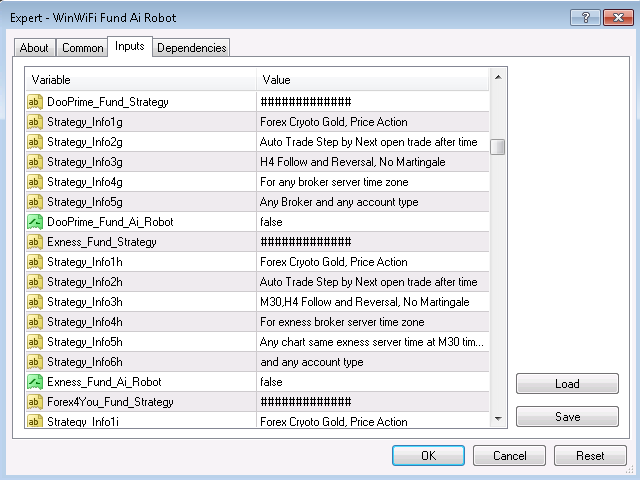The width and height of the screenshot is (640, 480).
Task: Click the string icon beside Strategy_Info4h
Action: pyautogui.click(x=35, y=322)
